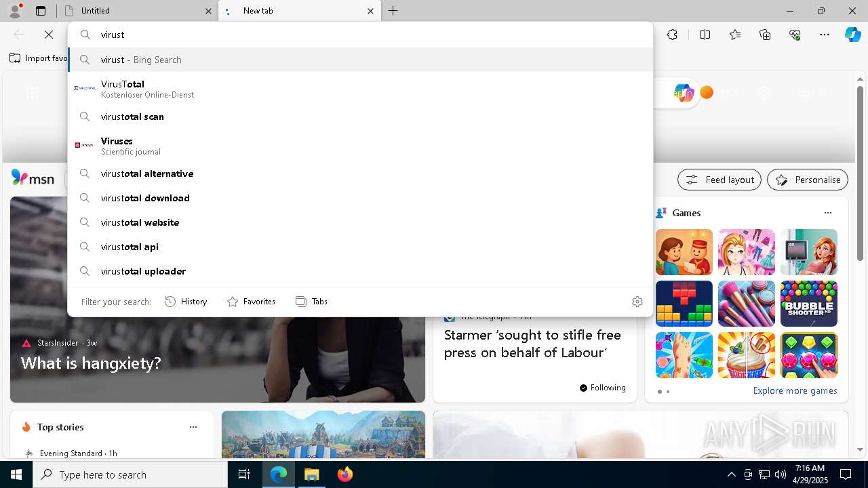Open the network tray icon
Screen dimensions: 868x488
click(x=764, y=474)
